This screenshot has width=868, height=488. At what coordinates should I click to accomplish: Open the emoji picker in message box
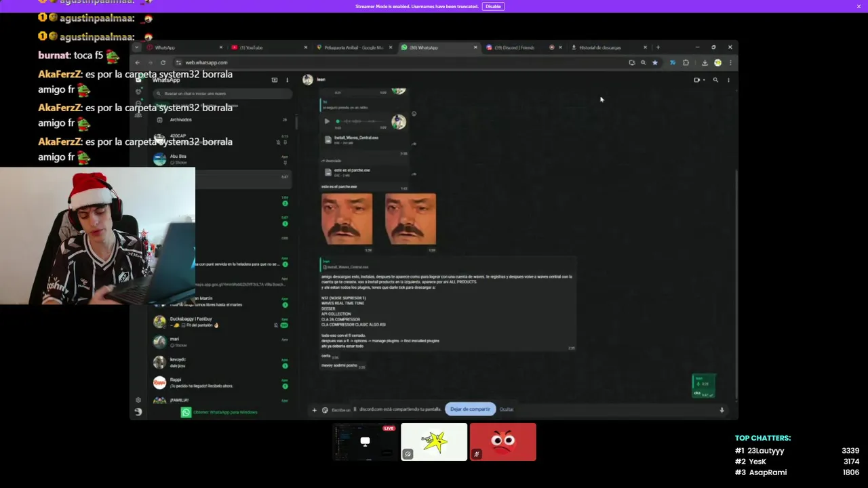325,409
